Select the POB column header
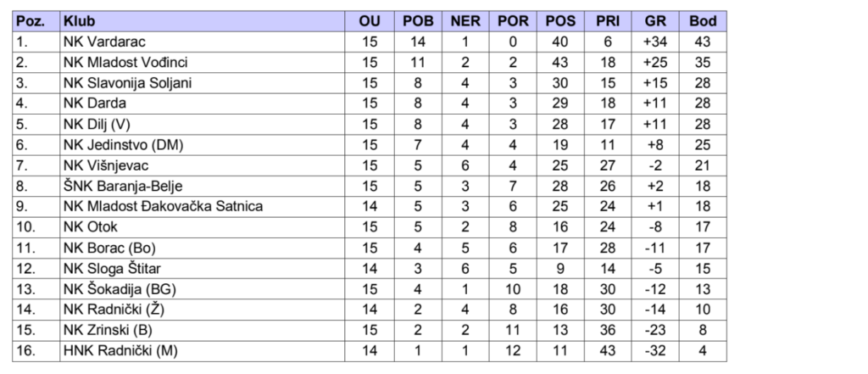 coord(417,21)
